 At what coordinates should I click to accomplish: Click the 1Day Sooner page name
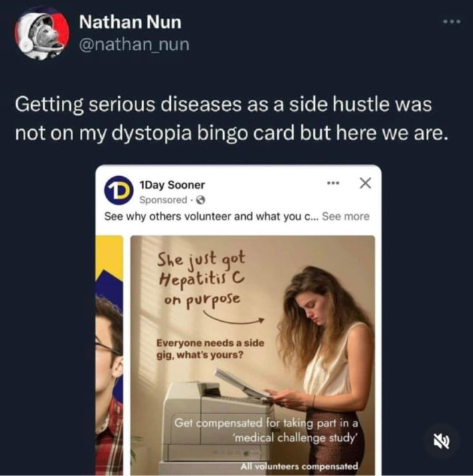[172, 185]
